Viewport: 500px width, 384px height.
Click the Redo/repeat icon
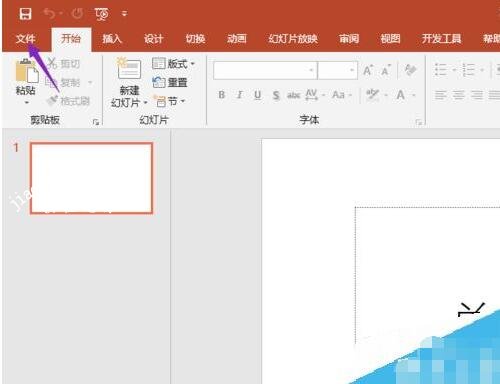tap(77, 14)
